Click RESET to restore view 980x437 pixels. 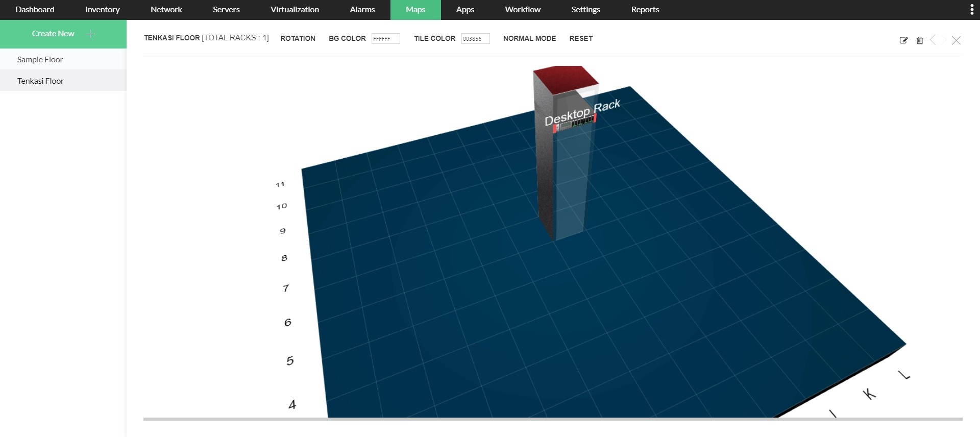pos(581,38)
